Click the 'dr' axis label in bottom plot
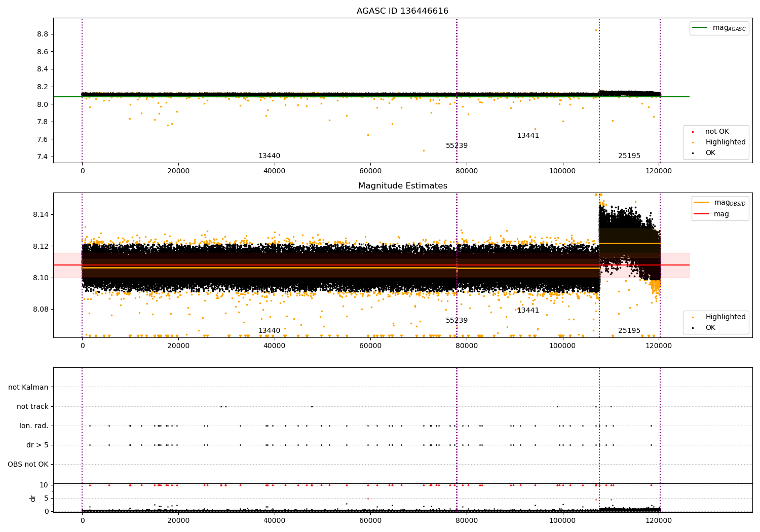Image resolution: width=760 pixels, height=532 pixels. [x=33, y=498]
